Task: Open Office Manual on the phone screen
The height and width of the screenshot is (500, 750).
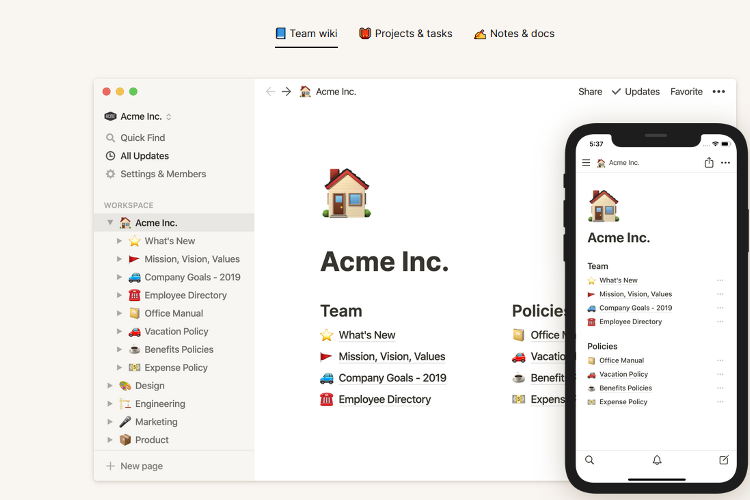Action: pyautogui.click(x=621, y=360)
